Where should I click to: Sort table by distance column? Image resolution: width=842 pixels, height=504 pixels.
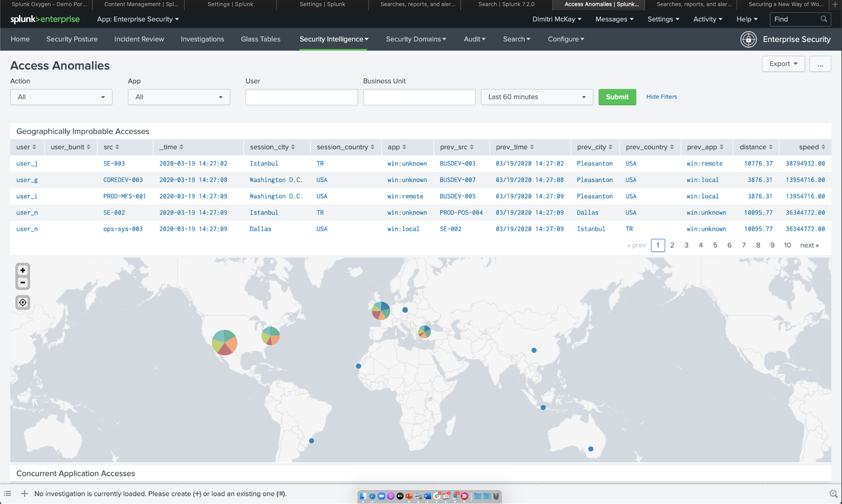pos(756,147)
